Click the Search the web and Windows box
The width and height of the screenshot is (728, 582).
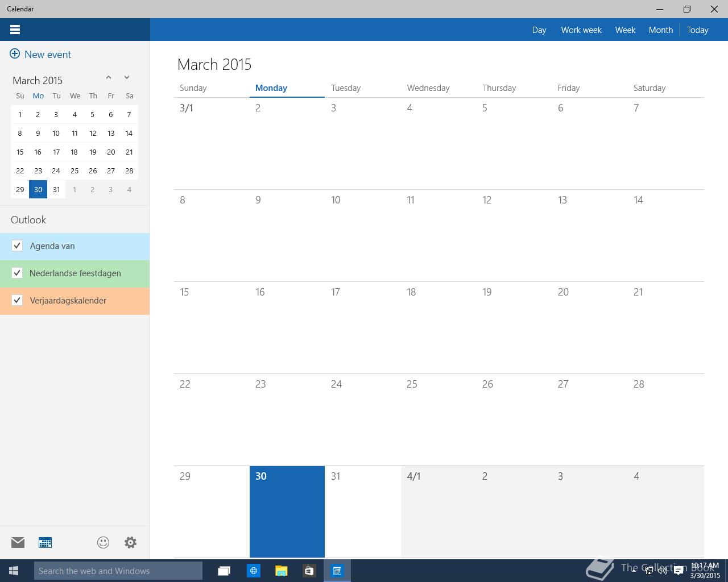(x=118, y=571)
